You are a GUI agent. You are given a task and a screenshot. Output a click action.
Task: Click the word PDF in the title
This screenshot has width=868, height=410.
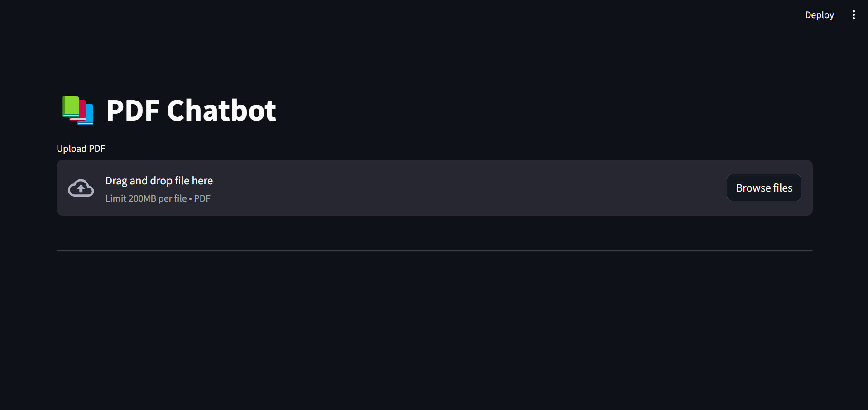(133, 111)
